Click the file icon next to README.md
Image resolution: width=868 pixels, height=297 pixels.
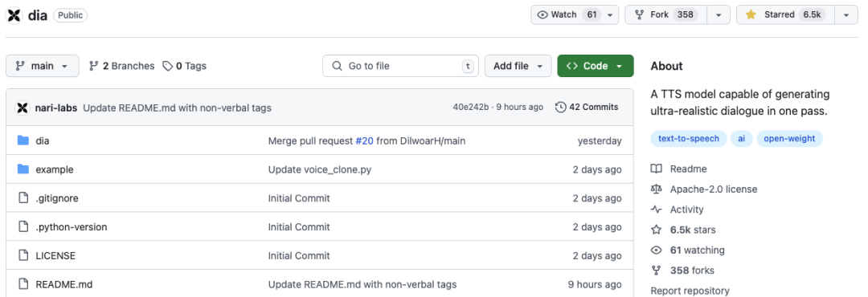[x=23, y=284]
